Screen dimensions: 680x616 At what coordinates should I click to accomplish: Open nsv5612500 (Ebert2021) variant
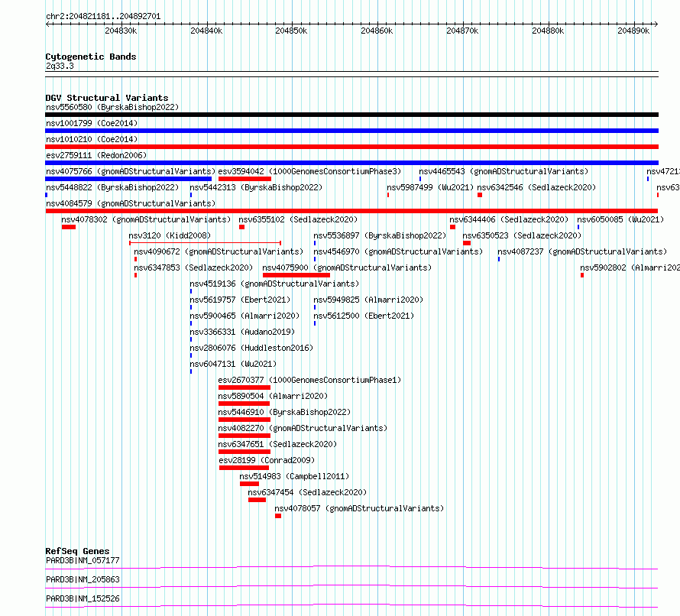coord(364,316)
